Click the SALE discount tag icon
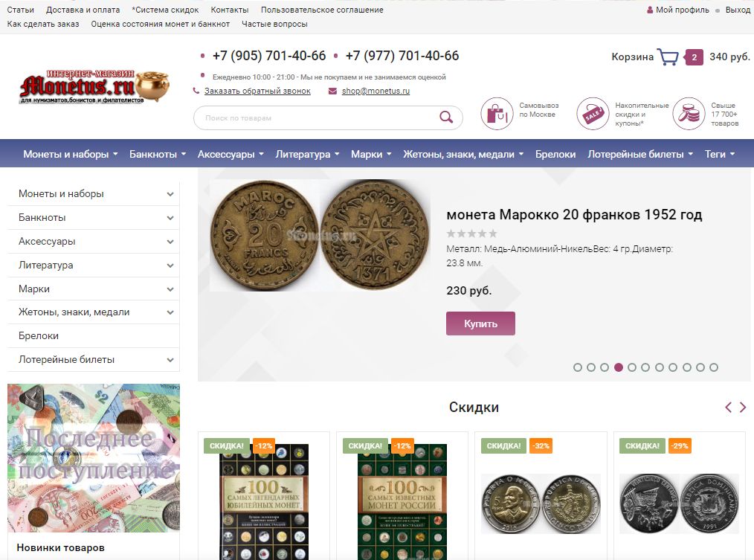The image size is (754, 560). tap(593, 114)
